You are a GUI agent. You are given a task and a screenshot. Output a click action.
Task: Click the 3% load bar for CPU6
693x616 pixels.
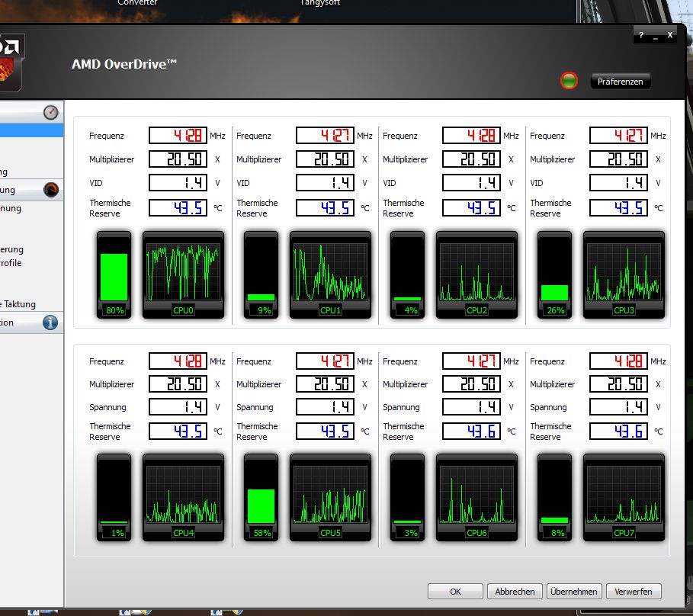coord(408,497)
